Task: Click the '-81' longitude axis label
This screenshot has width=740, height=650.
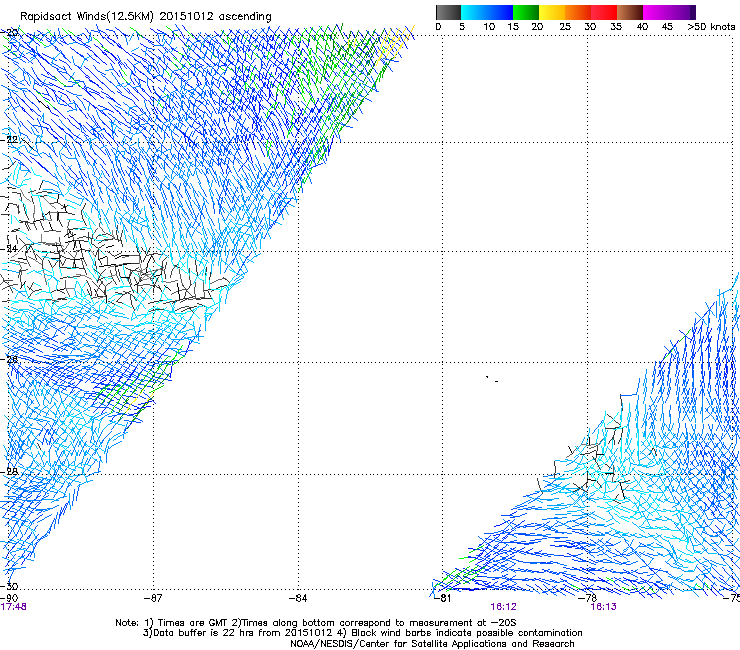Action: (x=442, y=598)
